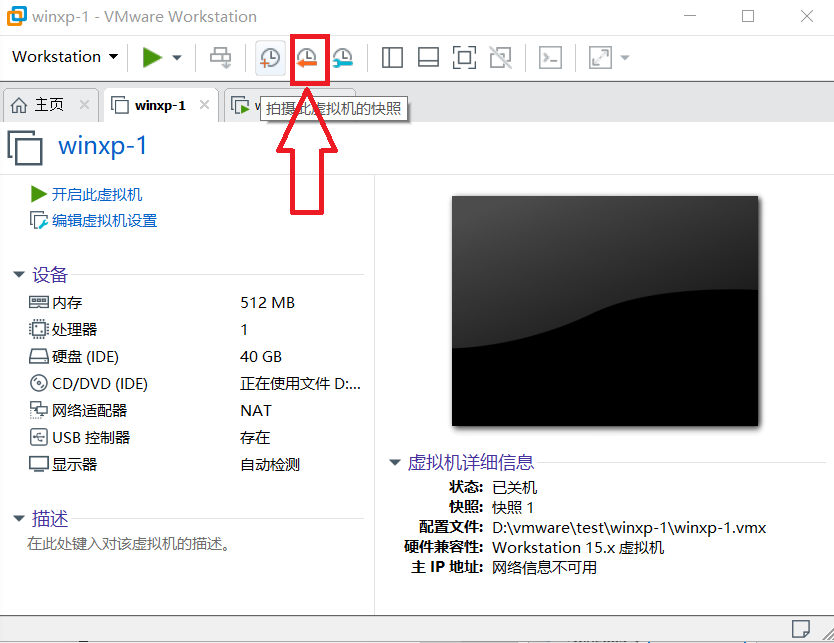Toggle thumbnail bar bottom-panel icon
This screenshot has height=643, width=834.
pos(428,57)
